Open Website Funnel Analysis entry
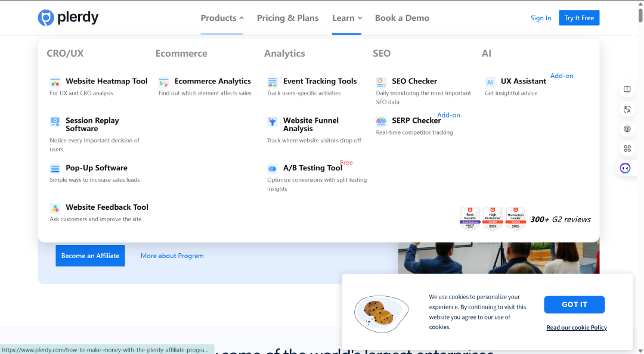This screenshot has height=354, width=644. [x=311, y=125]
